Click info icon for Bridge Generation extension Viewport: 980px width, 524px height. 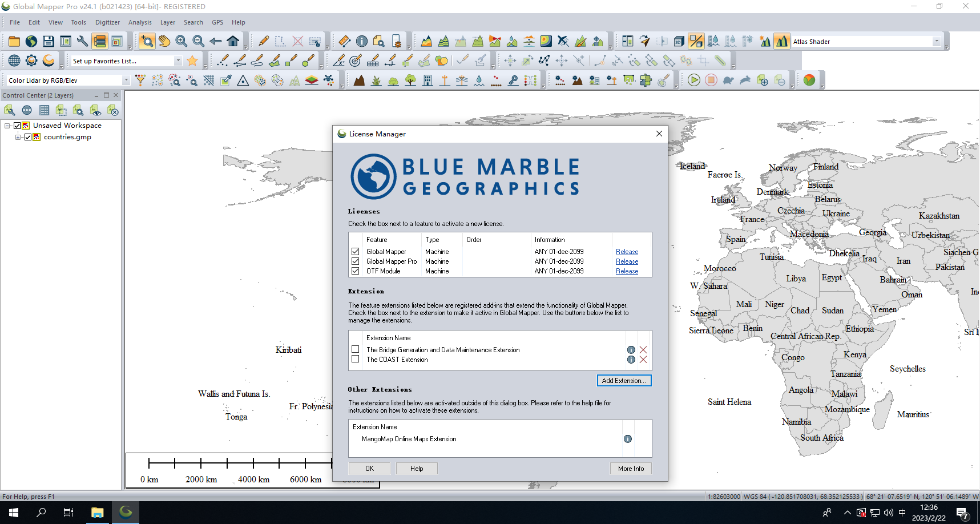[631, 350]
